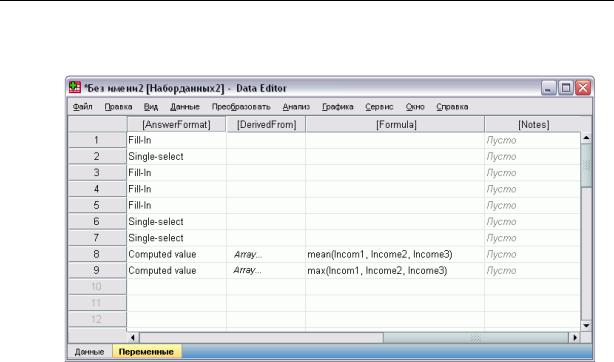Click Fill-In cell in row 4

click(x=177, y=189)
